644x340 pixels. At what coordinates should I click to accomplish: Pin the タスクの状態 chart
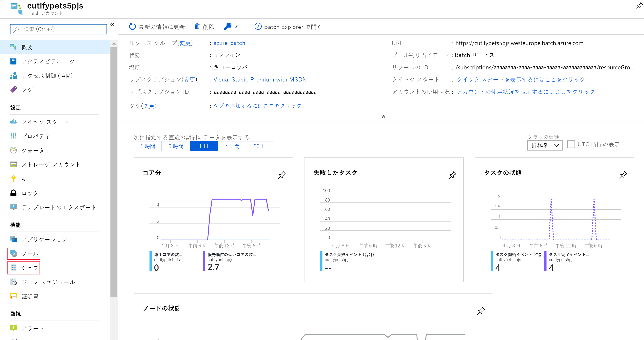(x=623, y=175)
